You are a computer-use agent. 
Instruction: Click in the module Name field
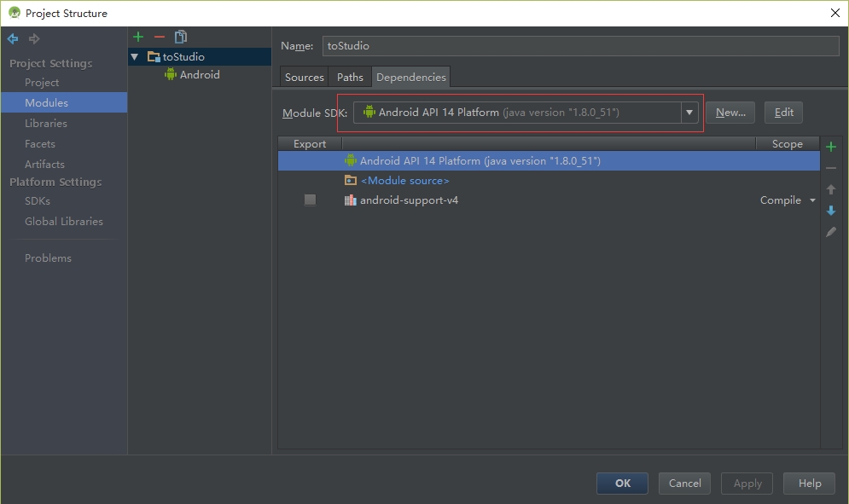pos(581,46)
